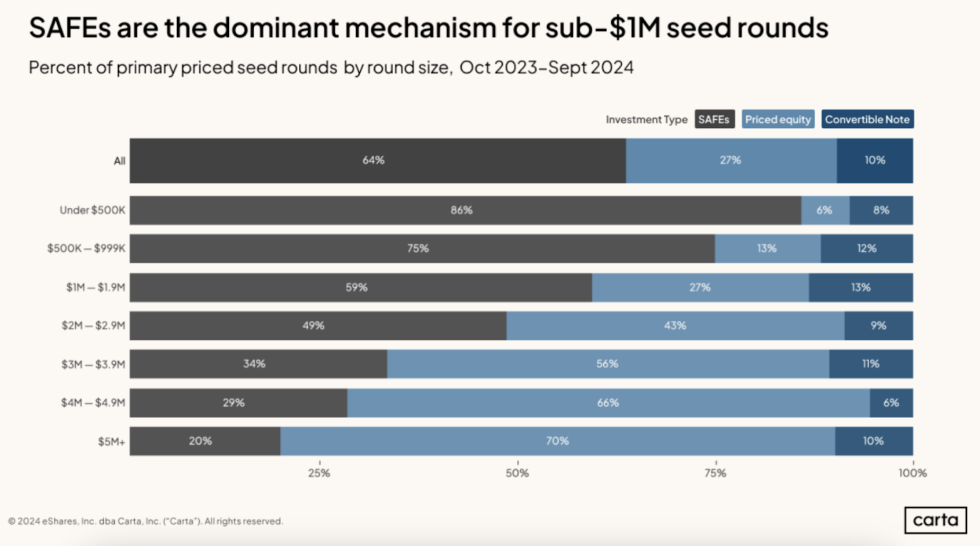Click the 50% axis tick label
The width and height of the screenshot is (980, 546).
[517, 473]
